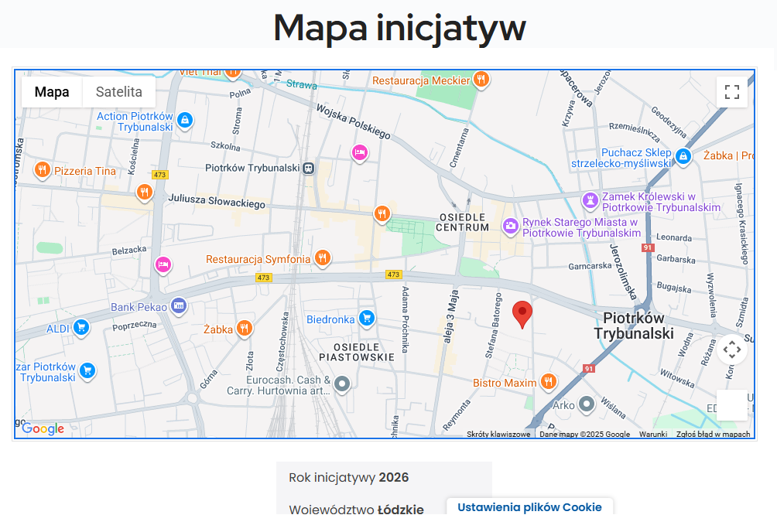
Task: Click the Piotrków Trybunalski train station icon
Action: tap(309, 168)
